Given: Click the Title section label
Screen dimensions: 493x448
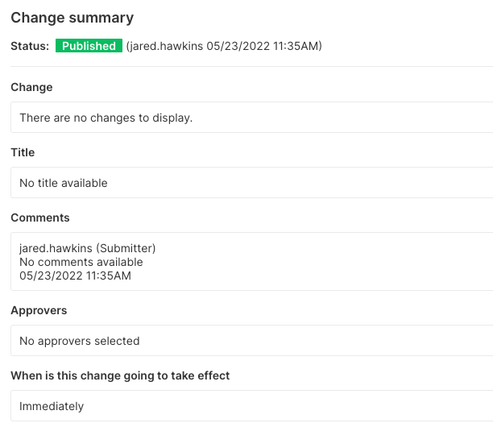Looking at the screenshot, I should (x=23, y=152).
